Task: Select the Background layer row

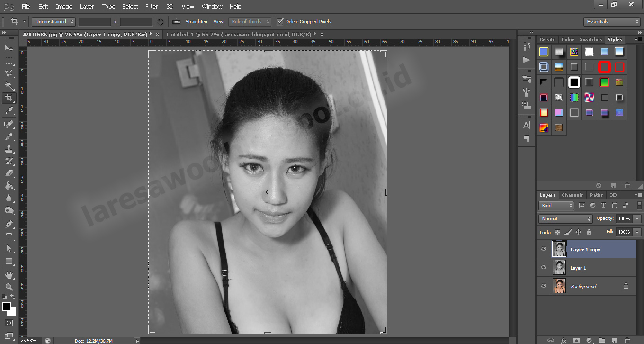Action: point(586,286)
